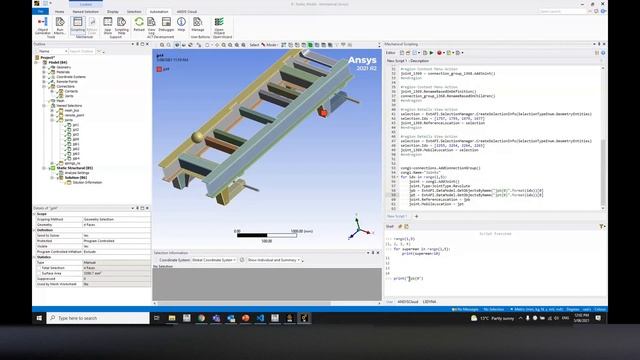The height and width of the screenshot is (360, 640).
Task: Collapse the Named Selections node
Action: tap(44, 106)
